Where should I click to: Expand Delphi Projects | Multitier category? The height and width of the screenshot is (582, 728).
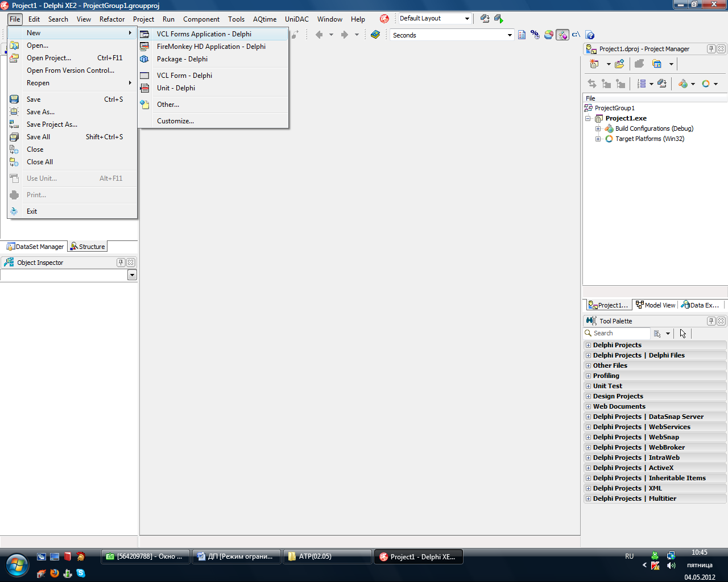tap(588, 498)
